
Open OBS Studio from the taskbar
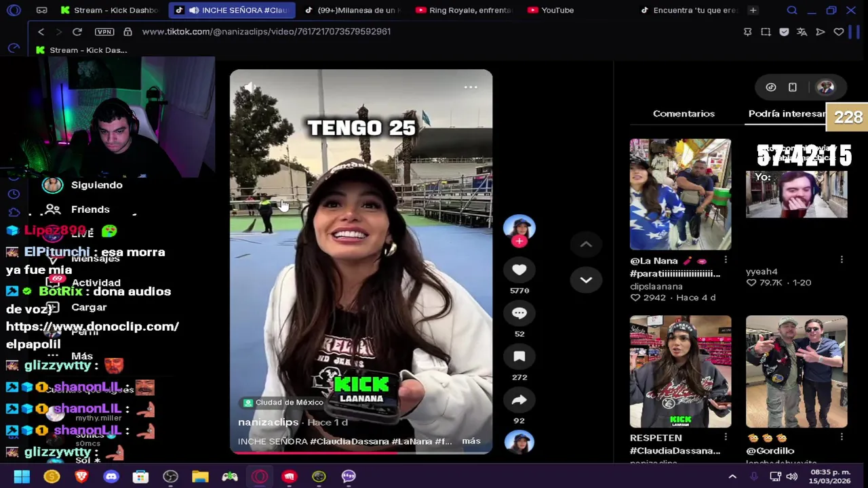(x=170, y=476)
